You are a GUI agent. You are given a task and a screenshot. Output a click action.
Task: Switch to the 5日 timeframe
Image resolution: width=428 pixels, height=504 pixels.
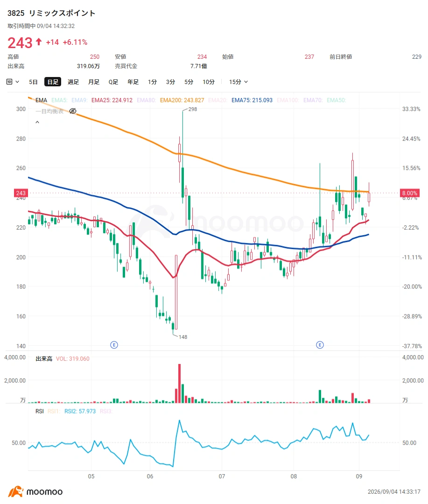[x=33, y=82]
